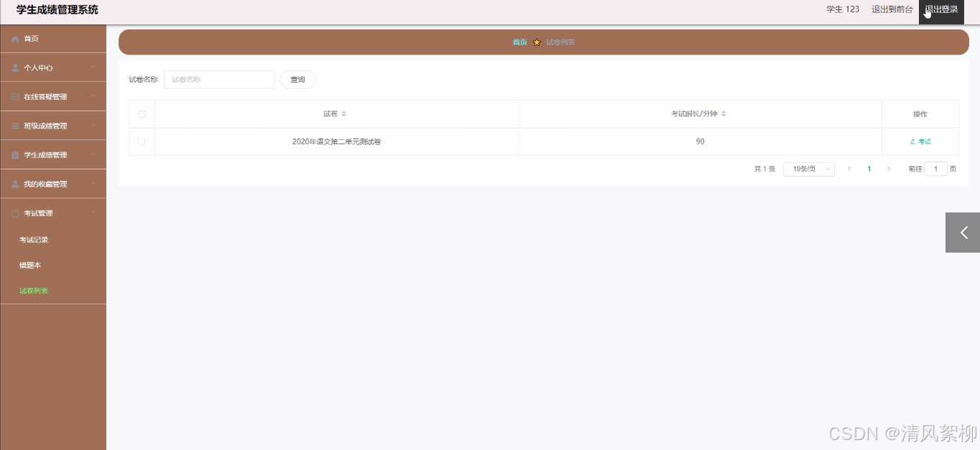Click the home icon beside 首页
The width and height of the screenshot is (980, 450).
tap(15, 39)
